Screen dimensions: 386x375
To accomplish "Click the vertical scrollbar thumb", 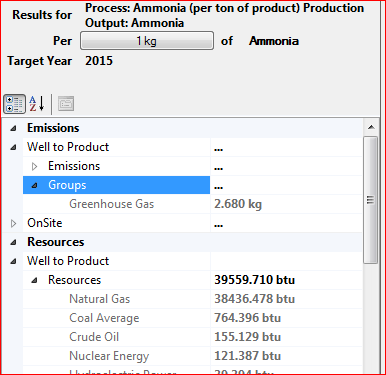I will 371,200.
